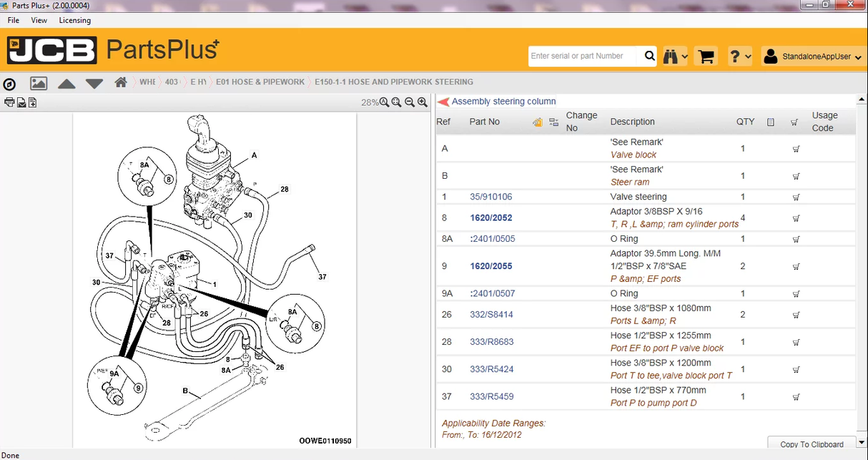Open part number 1620/2052 link

[490, 217]
